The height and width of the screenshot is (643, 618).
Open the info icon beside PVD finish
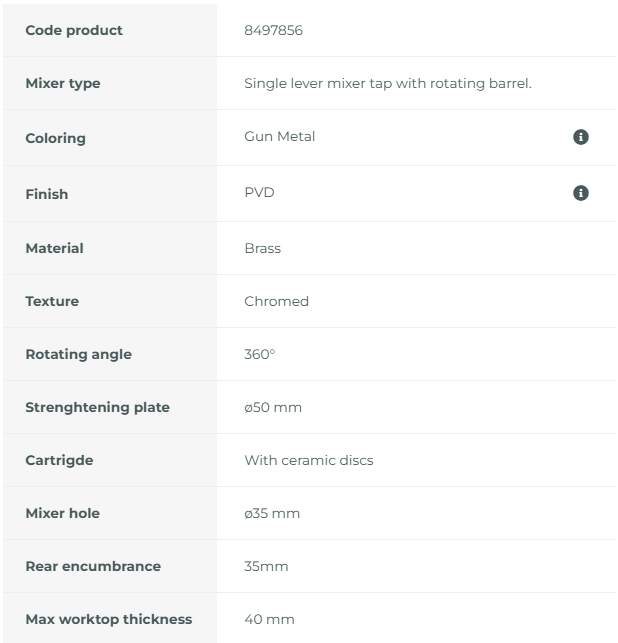580,193
